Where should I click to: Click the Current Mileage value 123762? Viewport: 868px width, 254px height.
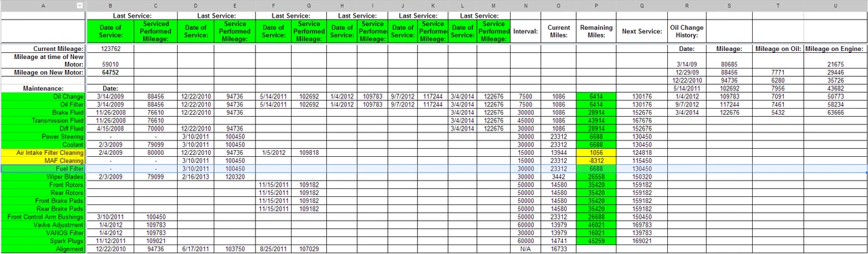coord(110,49)
